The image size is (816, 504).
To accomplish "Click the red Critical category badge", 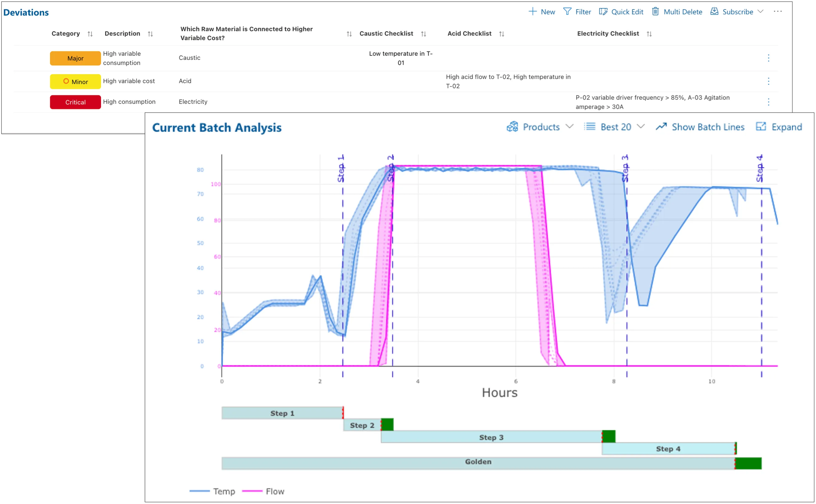I will tap(75, 102).
